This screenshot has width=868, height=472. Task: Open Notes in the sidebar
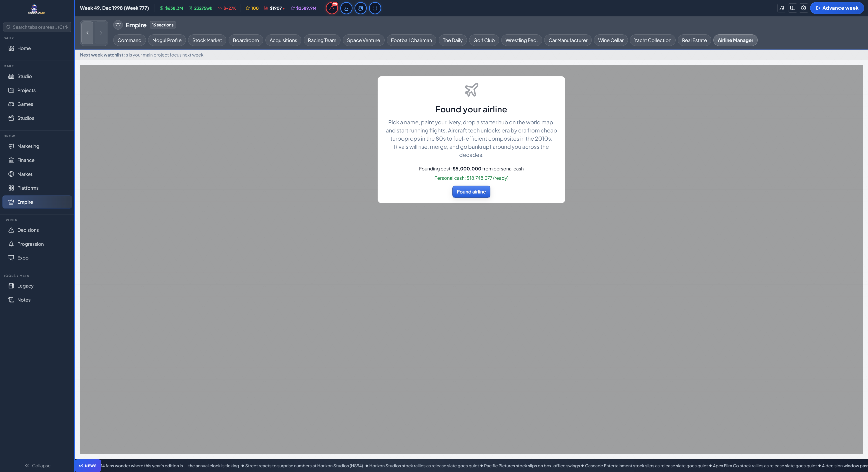[x=37, y=300]
